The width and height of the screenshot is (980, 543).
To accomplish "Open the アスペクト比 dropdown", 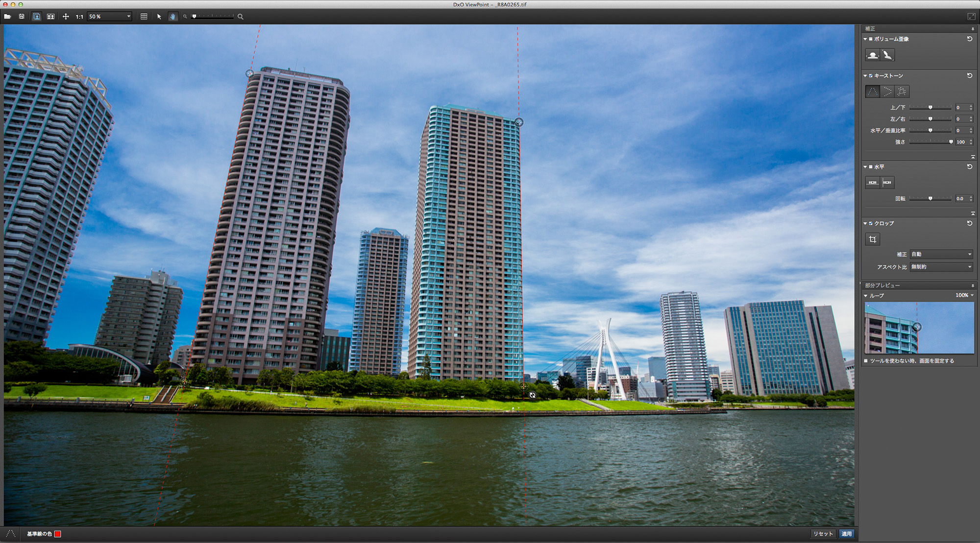I will click(941, 267).
